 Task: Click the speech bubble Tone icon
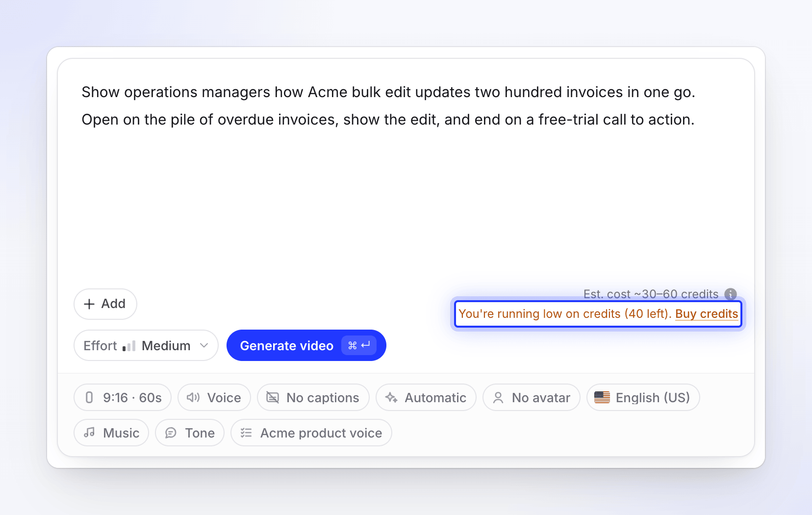click(171, 433)
